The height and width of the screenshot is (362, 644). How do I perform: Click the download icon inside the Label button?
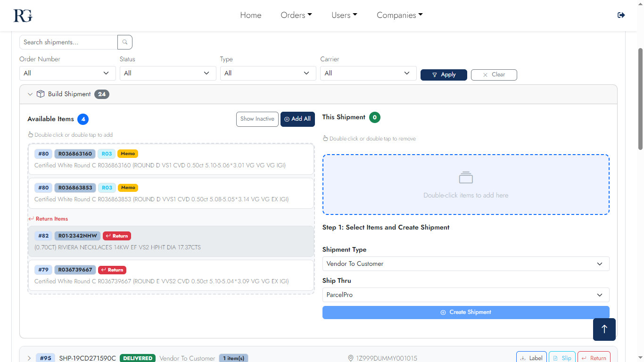(522, 357)
